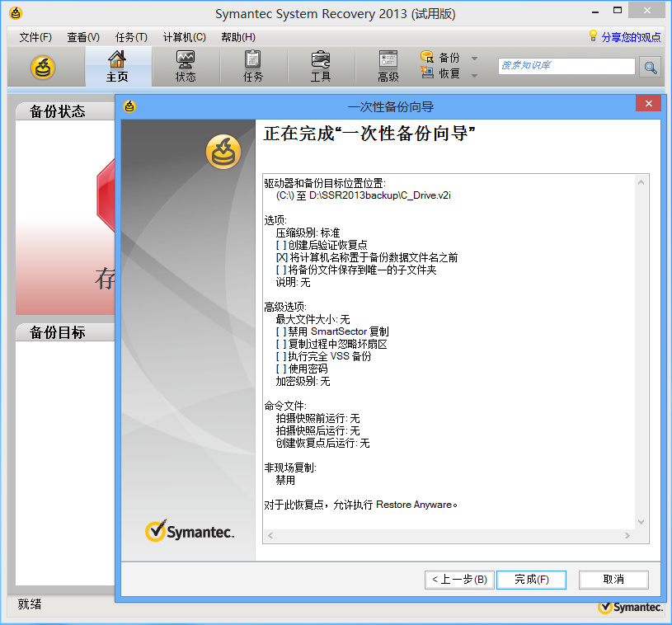Click the 创建恢复点后运行: 无 line

tap(322, 444)
